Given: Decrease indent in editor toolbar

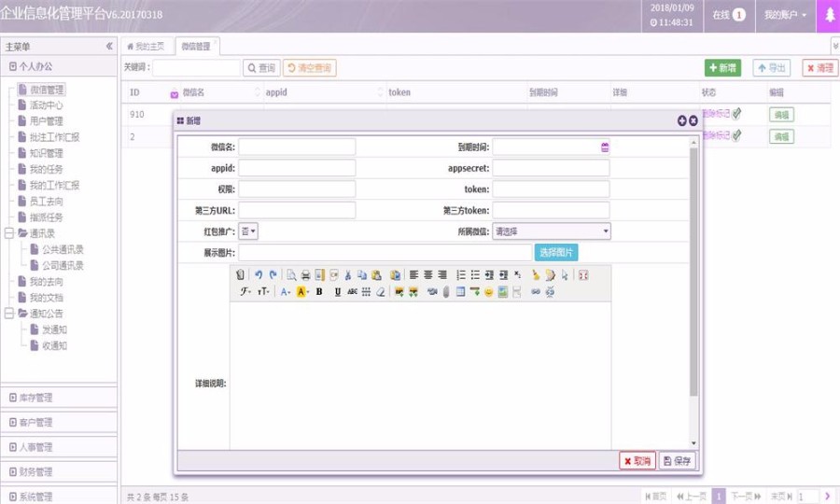Looking at the screenshot, I should coord(504,275).
